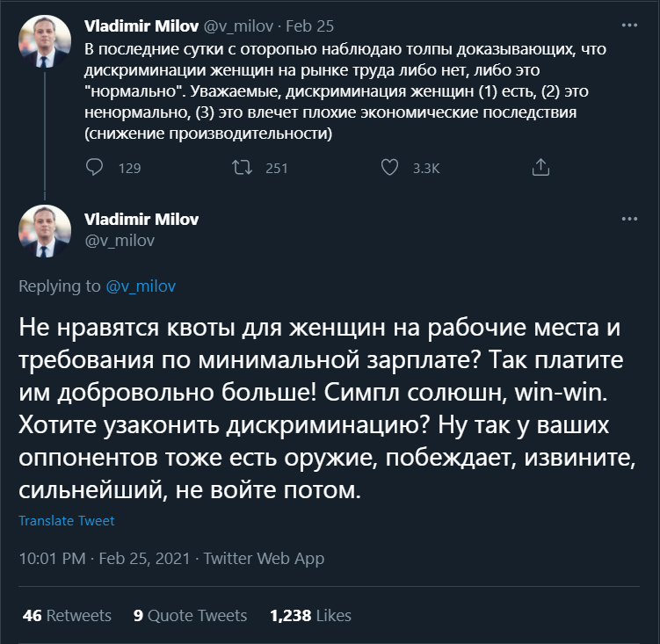View the 46 Retweets list
Screen dimensions: 660x644
pyautogui.click(x=68, y=615)
